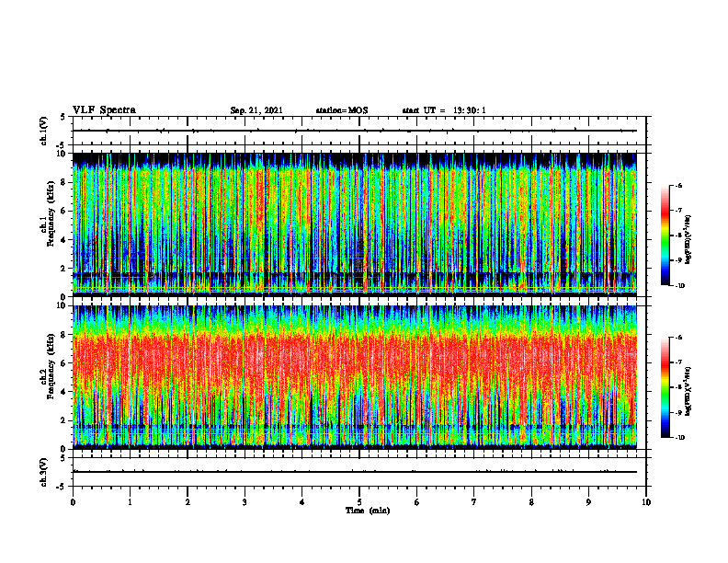728x563 pixels.
Task: Select the date text "Sep. 21, 2021"
Action: (256, 110)
